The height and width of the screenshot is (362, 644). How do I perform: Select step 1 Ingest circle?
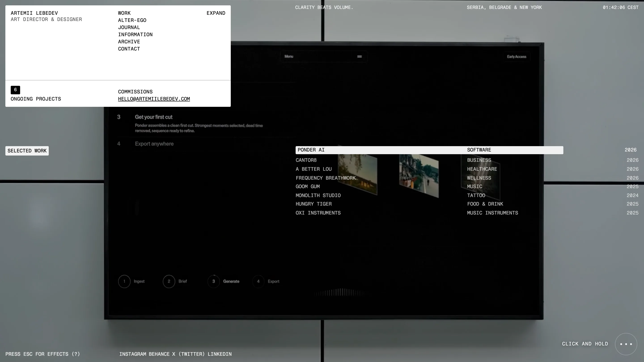[124, 281]
